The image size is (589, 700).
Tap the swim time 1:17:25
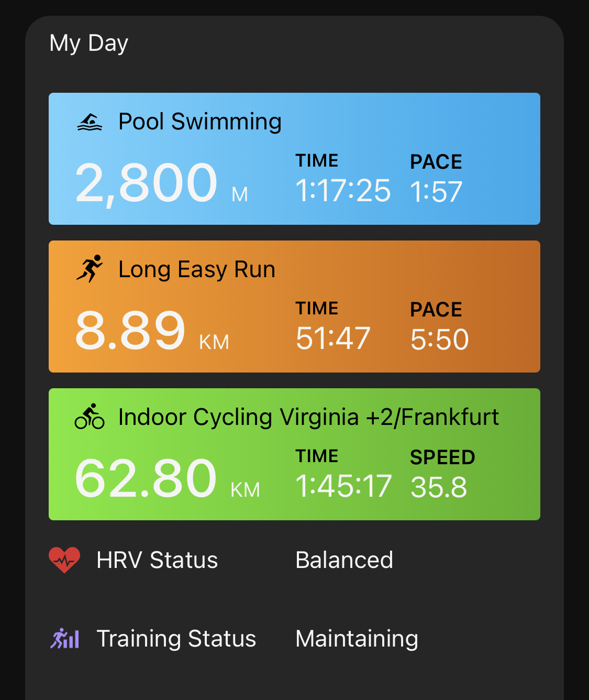[x=343, y=190]
